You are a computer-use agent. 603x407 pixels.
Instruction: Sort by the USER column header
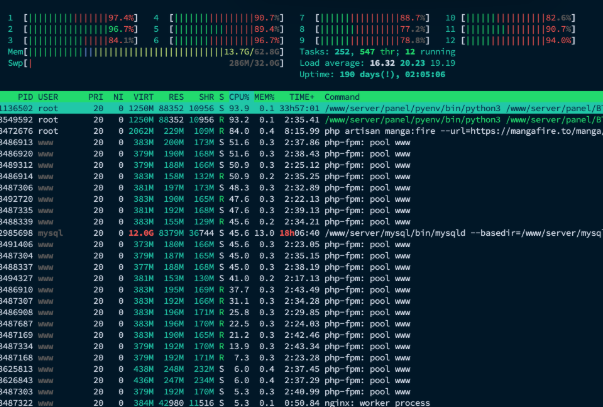tap(50, 96)
